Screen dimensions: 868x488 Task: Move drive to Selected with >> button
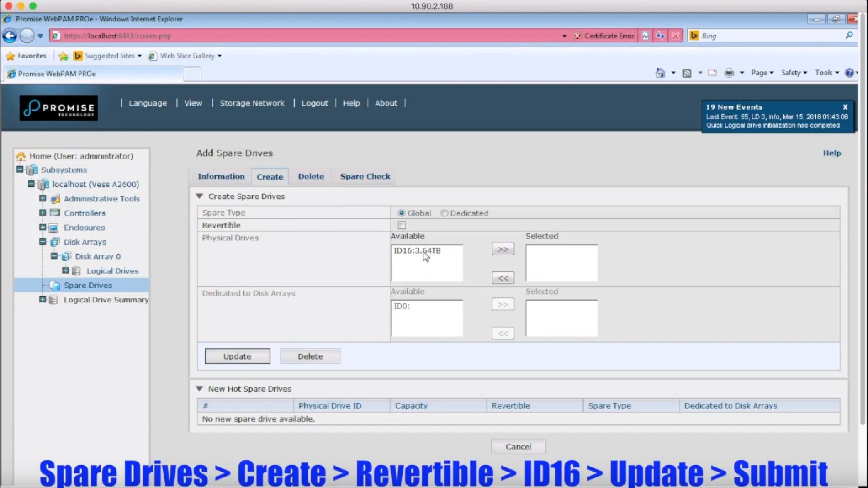click(x=503, y=249)
